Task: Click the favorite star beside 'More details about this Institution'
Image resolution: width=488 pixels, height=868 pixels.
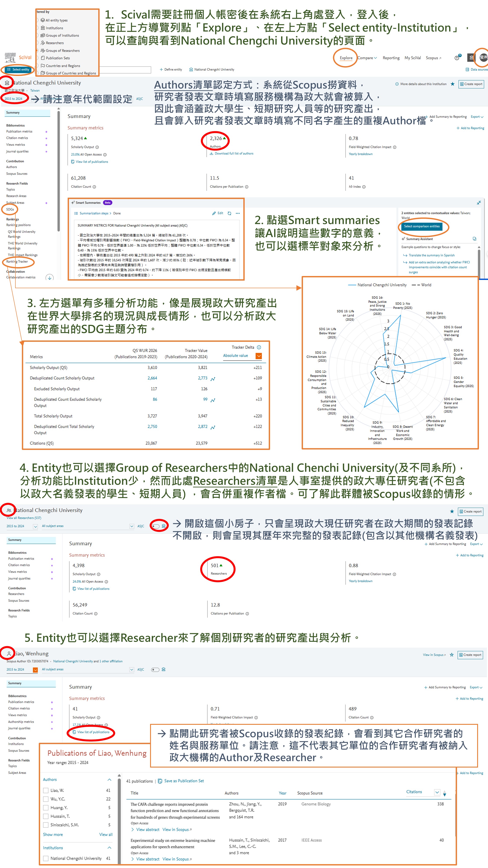Action: click(x=452, y=84)
